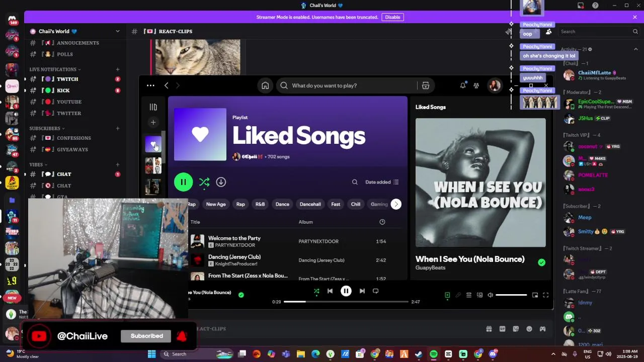
Task: Open Connect to a device icon
Action: pyautogui.click(x=479, y=295)
